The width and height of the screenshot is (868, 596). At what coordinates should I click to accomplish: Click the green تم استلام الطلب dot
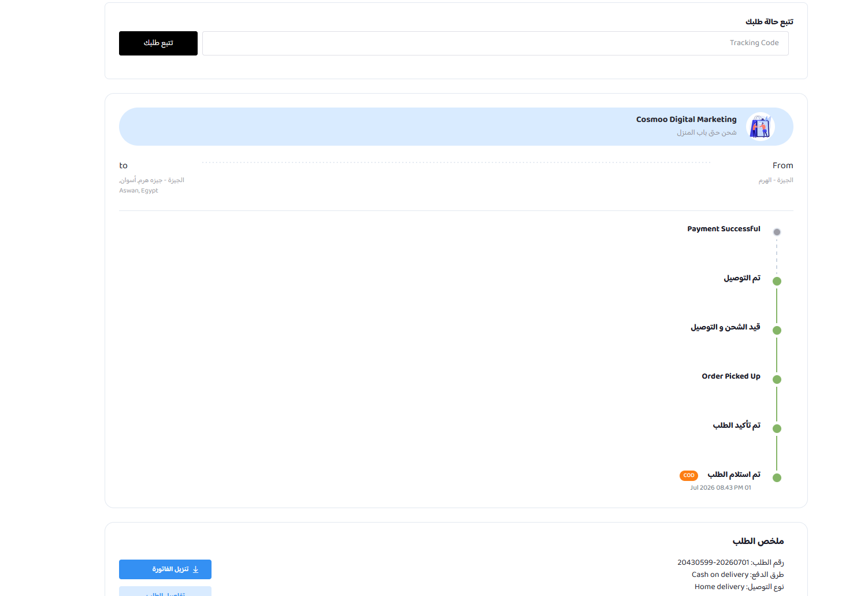[x=777, y=477]
